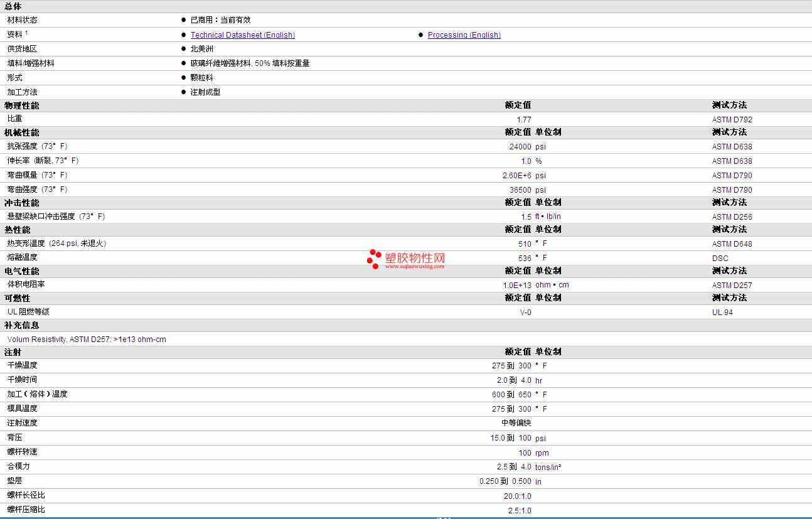The width and height of the screenshot is (812, 519).
Task: Click the ft·lb/in unit
Action: [548, 217]
